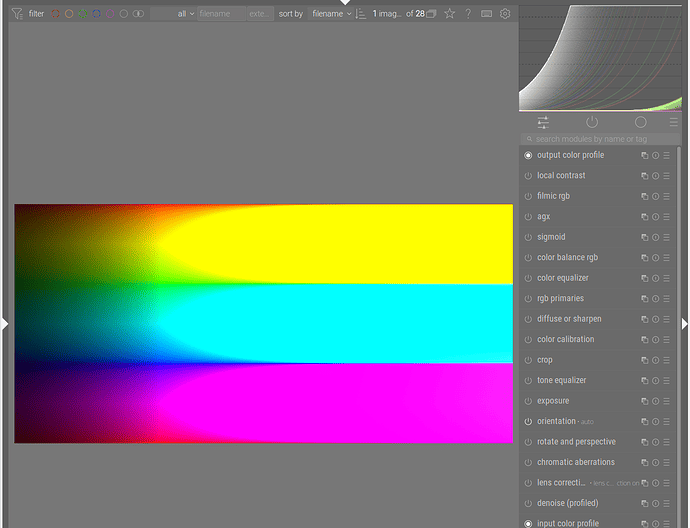Expand the sigmoid module
This screenshot has height=528, width=690.
pos(551,237)
